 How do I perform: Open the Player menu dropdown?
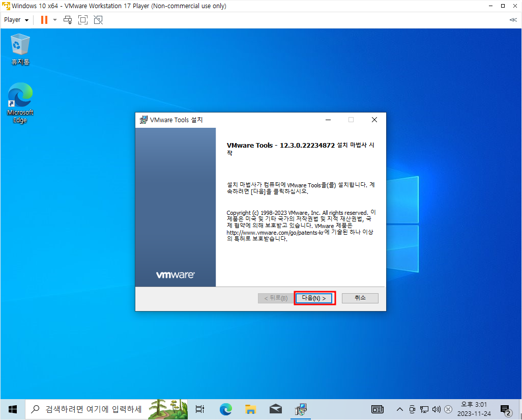click(16, 20)
